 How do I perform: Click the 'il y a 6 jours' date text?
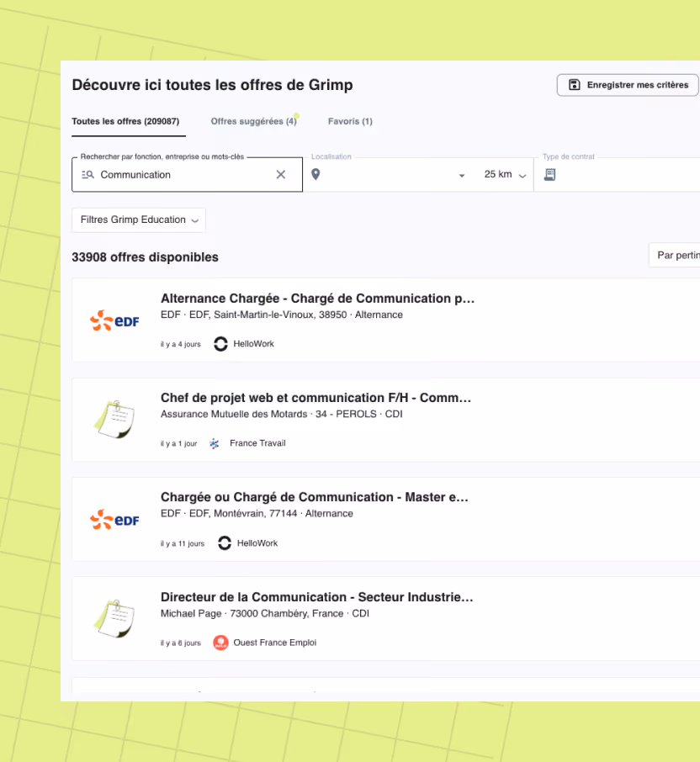181,643
